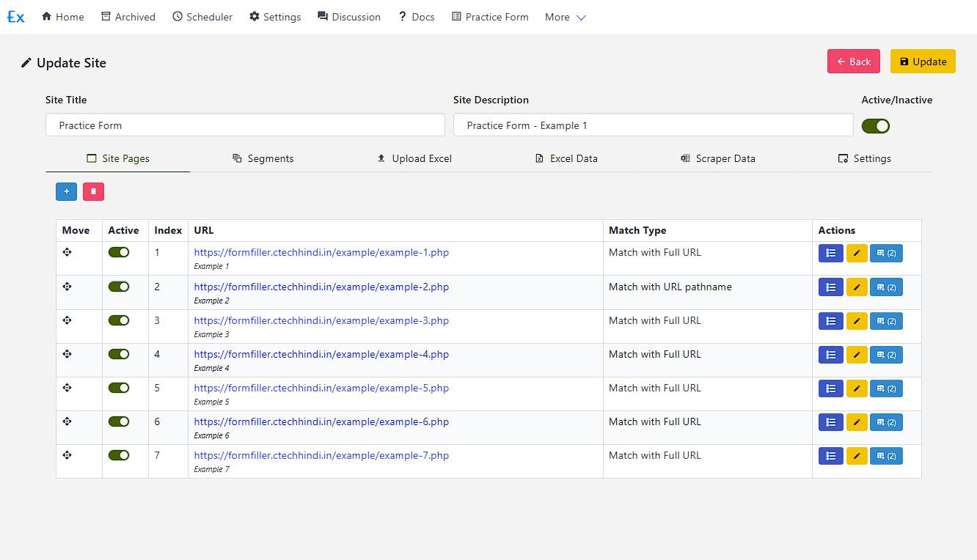Click the Site Title input field
This screenshot has width=977, height=560.
pyautogui.click(x=245, y=125)
